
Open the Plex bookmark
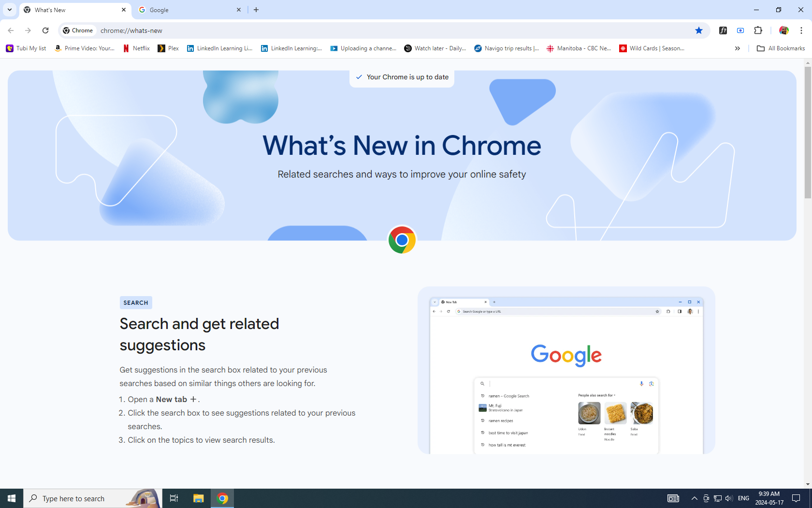(x=168, y=48)
